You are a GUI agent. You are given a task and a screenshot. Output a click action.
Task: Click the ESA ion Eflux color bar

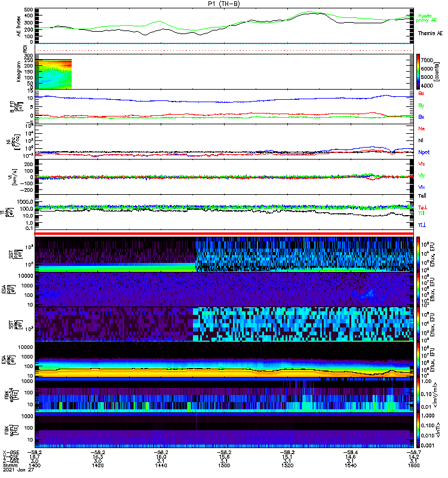[x=418, y=290]
